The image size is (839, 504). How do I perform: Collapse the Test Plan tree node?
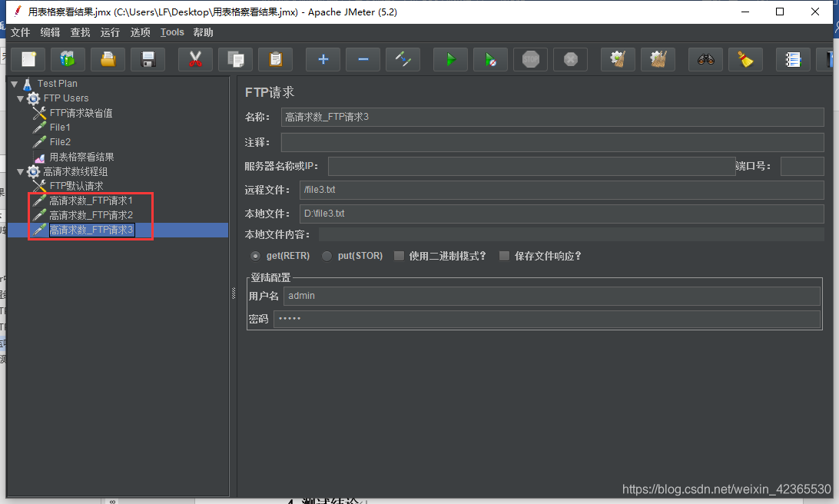click(x=14, y=83)
